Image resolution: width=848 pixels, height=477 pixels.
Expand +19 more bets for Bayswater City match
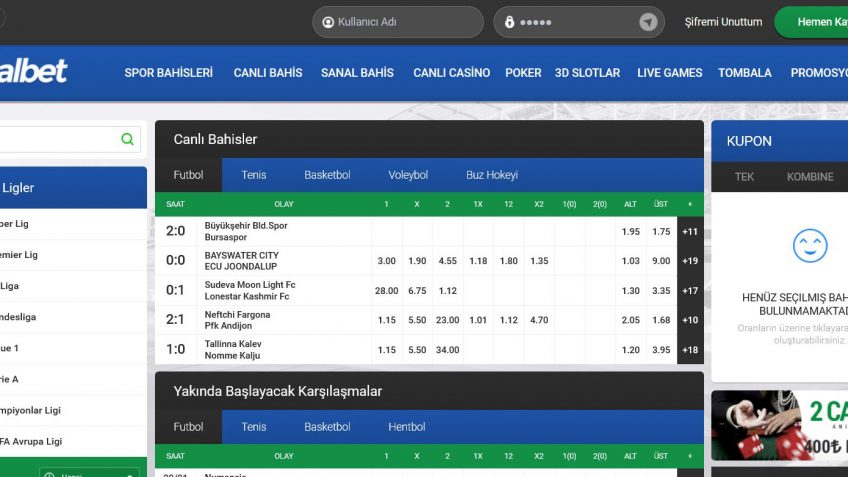[690, 261]
